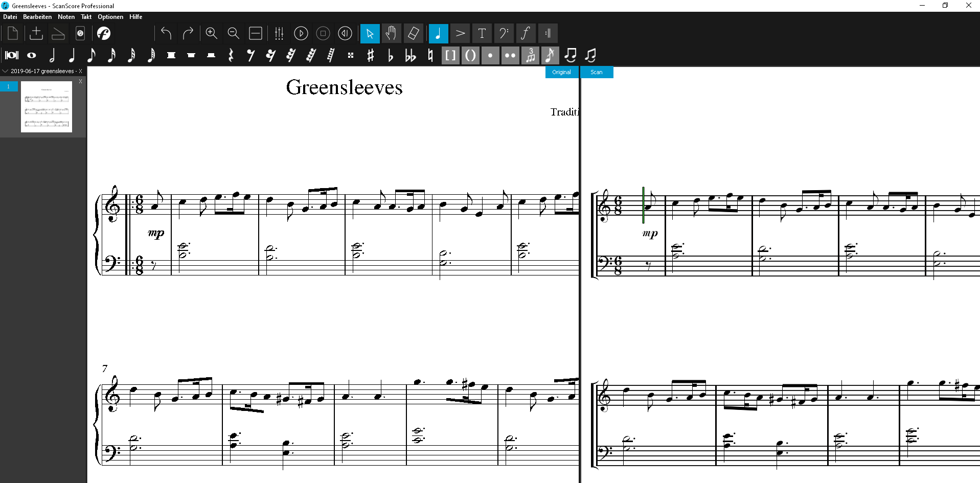
Task: Open the Datei dropdown menu
Action: (x=10, y=17)
